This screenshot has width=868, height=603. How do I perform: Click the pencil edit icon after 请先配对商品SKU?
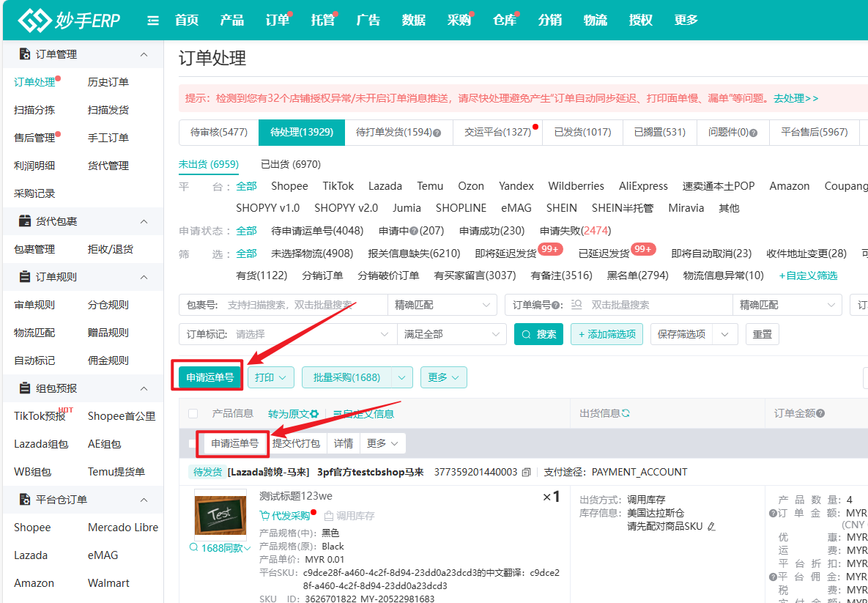pos(712,527)
